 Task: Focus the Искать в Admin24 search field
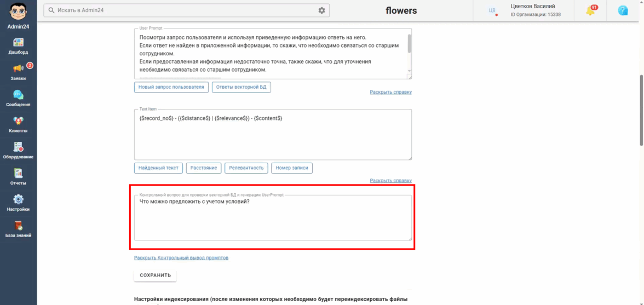click(186, 10)
